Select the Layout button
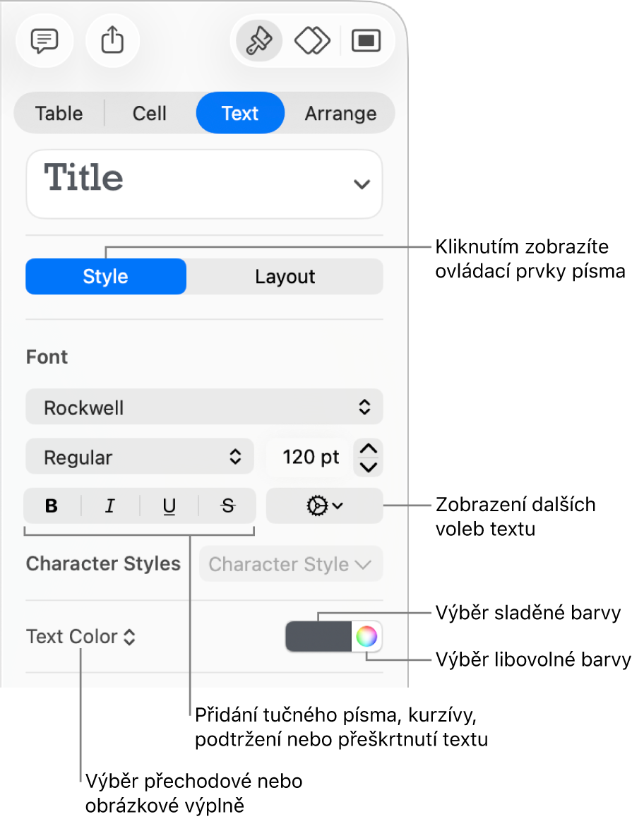The width and height of the screenshot is (644, 819). (x=285, y=277)
